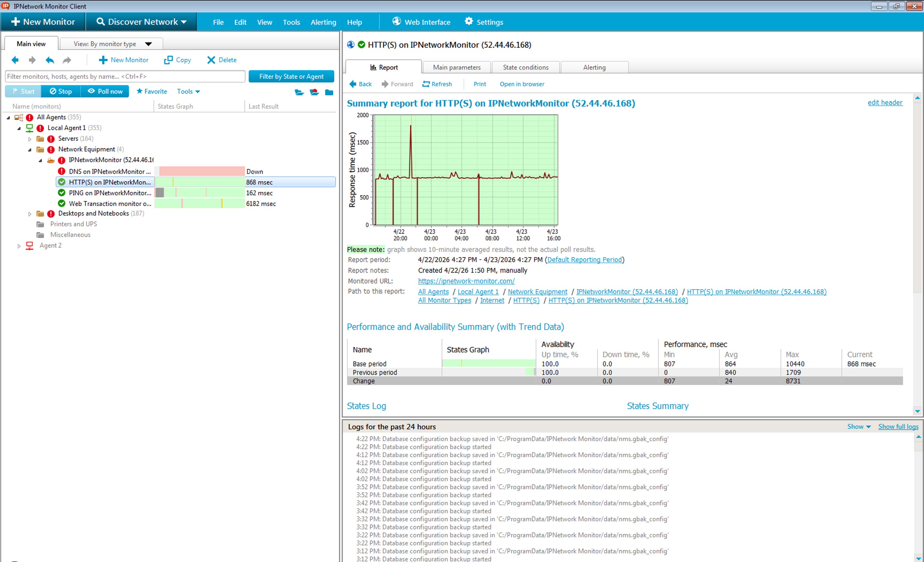Expand the Agent 2 node
The image size is (924, 562).
[x=19, y=246]
